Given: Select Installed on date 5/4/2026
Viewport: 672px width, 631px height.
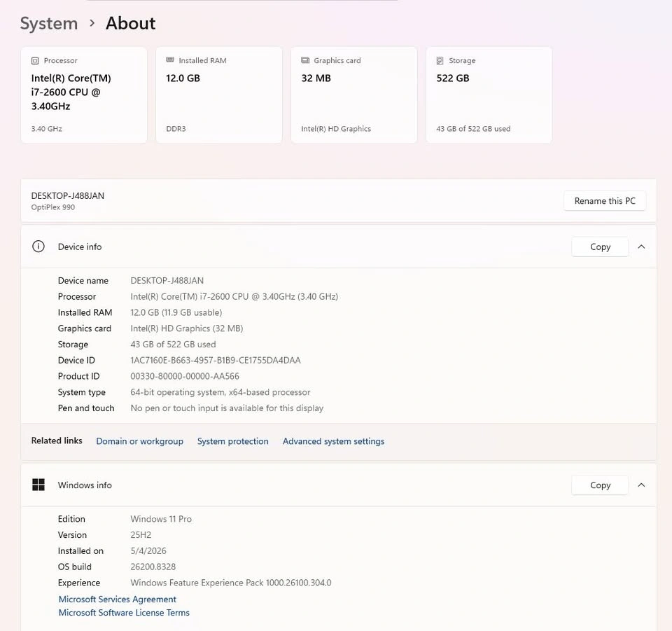Looking at the screenshot, I should tap(148, 551).
